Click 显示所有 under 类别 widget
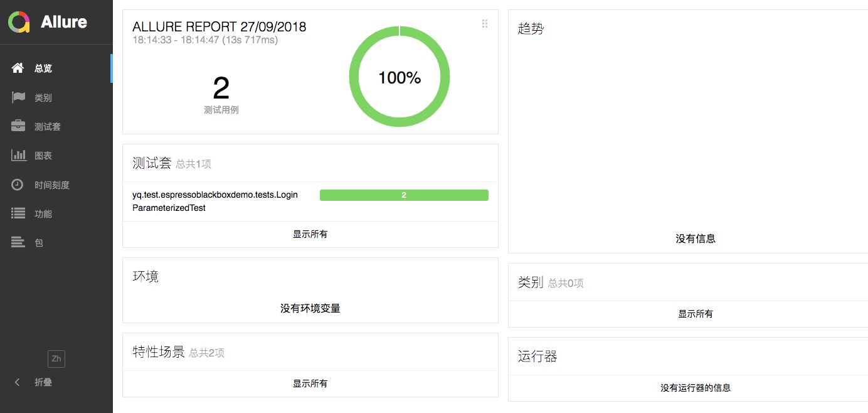 tap(696, 314)
